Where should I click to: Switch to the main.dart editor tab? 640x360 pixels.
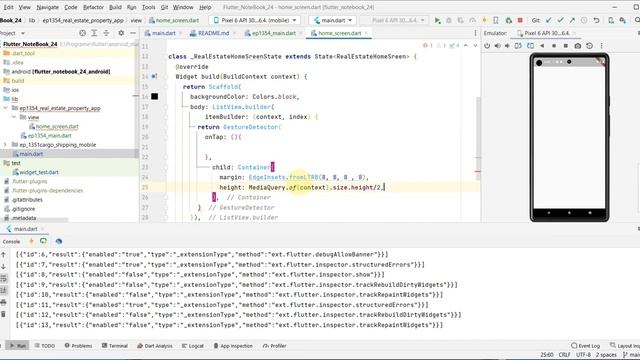[x=163, y=33]
